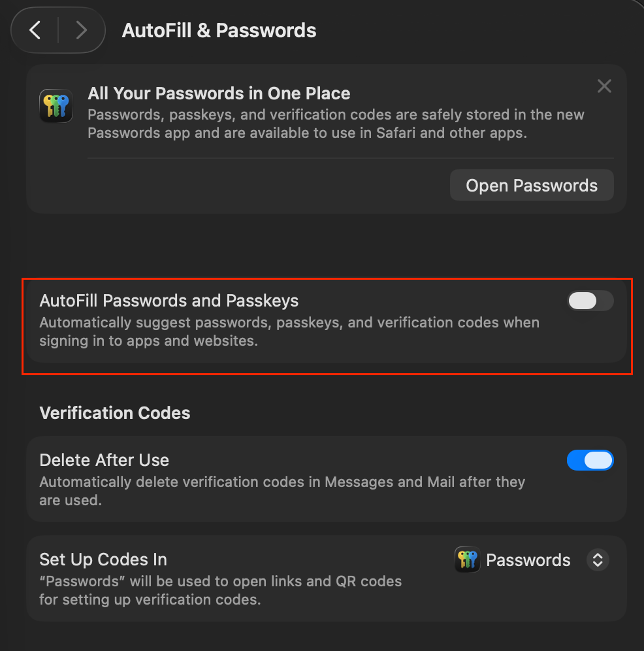
Task: Click the All Your Passwords in One Place heading
Action: pos(219,93)
